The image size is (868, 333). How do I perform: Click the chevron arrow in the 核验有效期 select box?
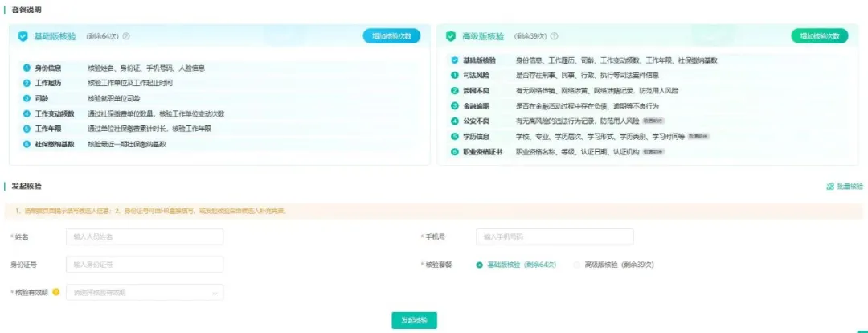(215, 293)
